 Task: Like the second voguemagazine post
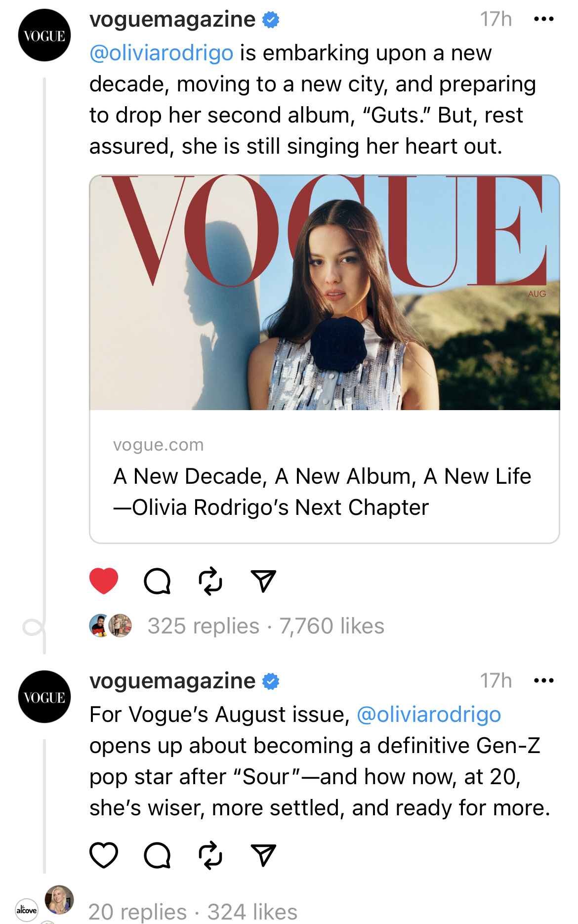pos(104,855)
